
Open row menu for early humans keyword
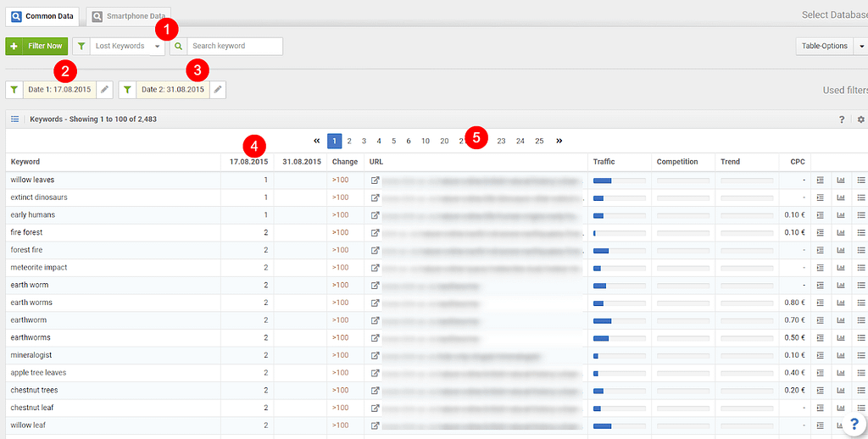point(860,215)
